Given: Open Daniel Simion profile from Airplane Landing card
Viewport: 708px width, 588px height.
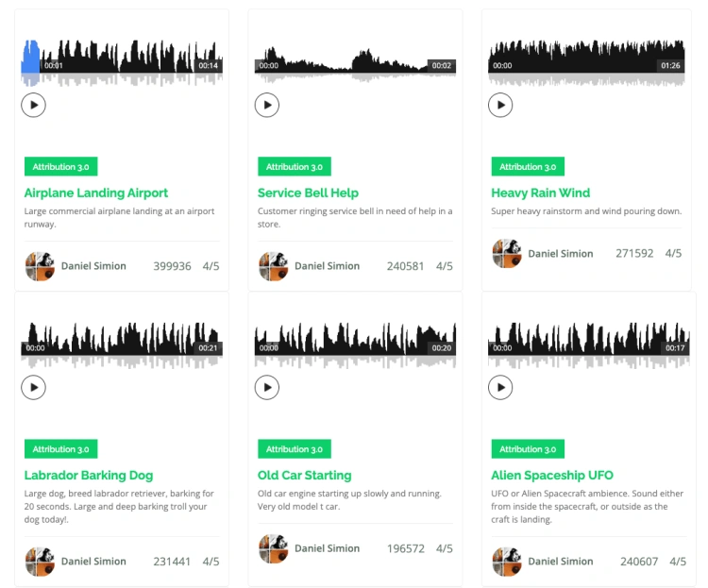Looking at the screenshot, I should [x=93, y=266].
